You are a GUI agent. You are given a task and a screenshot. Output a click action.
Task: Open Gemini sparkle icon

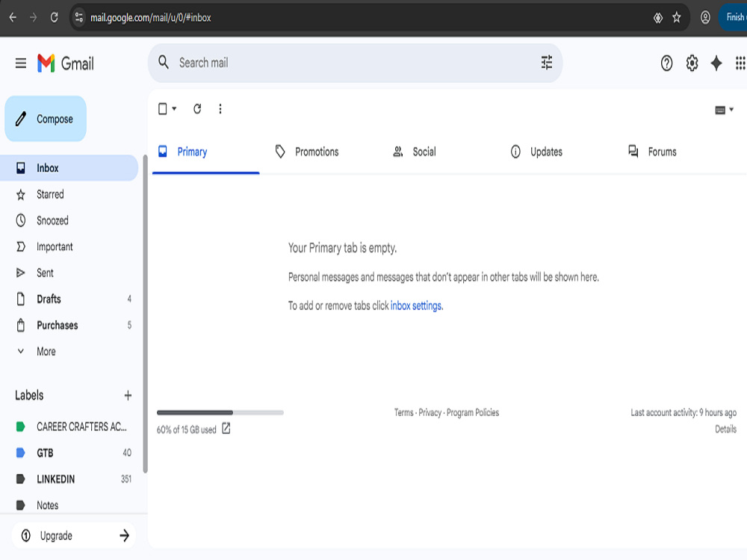point(716,63)
